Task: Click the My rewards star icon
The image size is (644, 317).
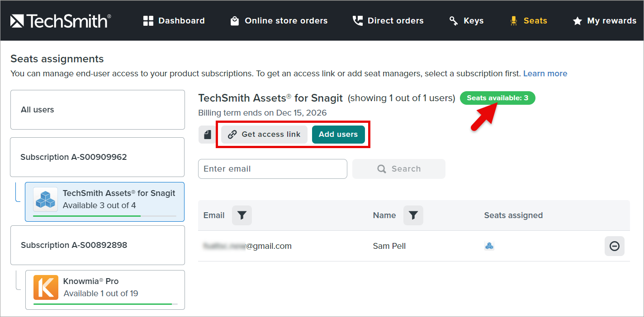Action: 577,21
